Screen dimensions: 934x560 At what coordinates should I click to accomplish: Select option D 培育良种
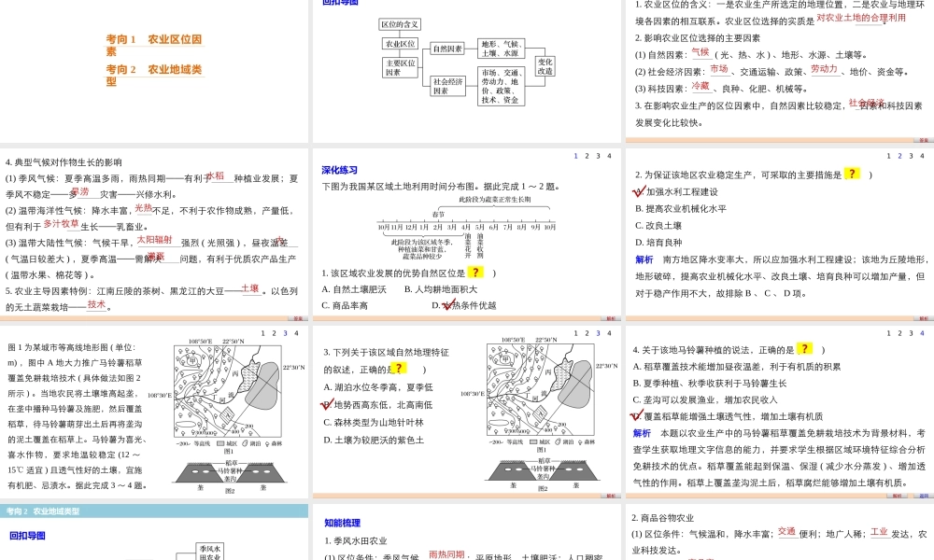pyautogui.click(x=658, y=243)
